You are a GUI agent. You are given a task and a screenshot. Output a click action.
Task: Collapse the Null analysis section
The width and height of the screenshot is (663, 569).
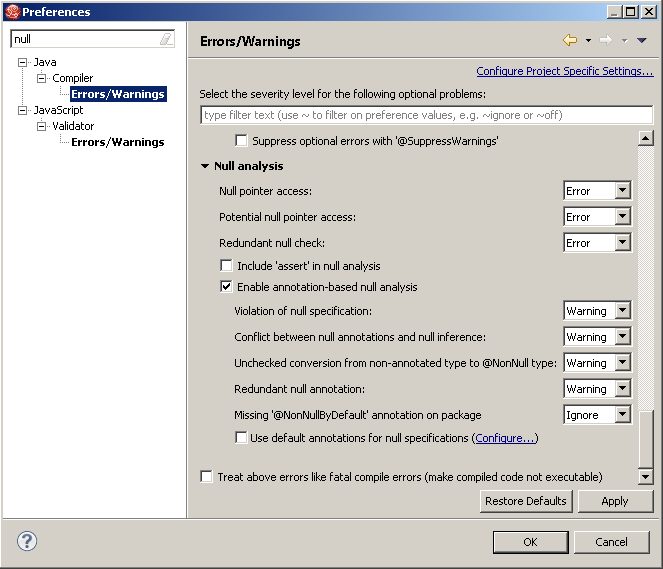[x=205, y=166]
